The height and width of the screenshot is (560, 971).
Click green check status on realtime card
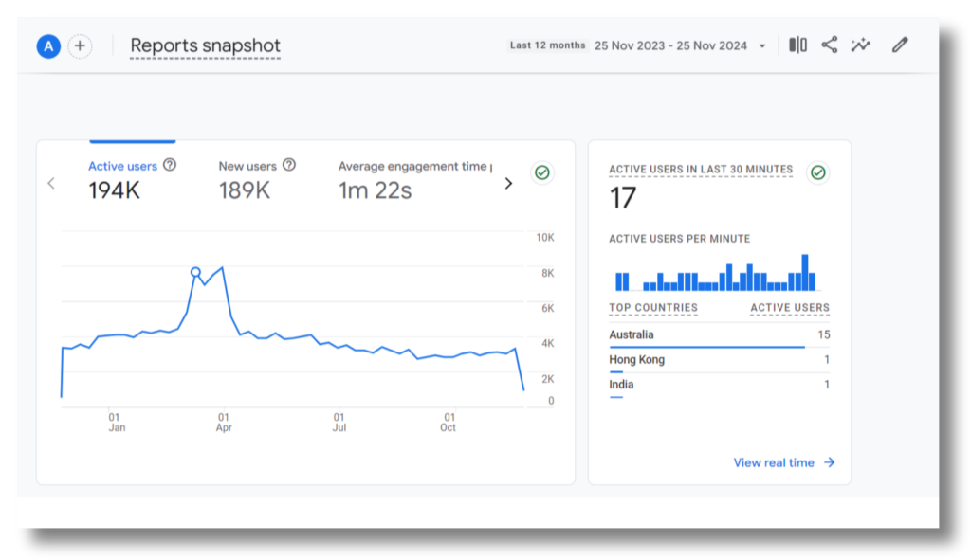(817, 172)
